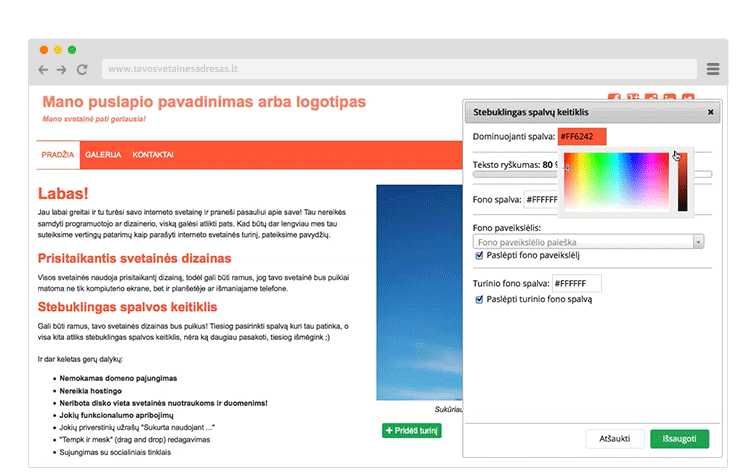Click the Jokių funkcionalumo apribojimų list item

tap(116, 415)
